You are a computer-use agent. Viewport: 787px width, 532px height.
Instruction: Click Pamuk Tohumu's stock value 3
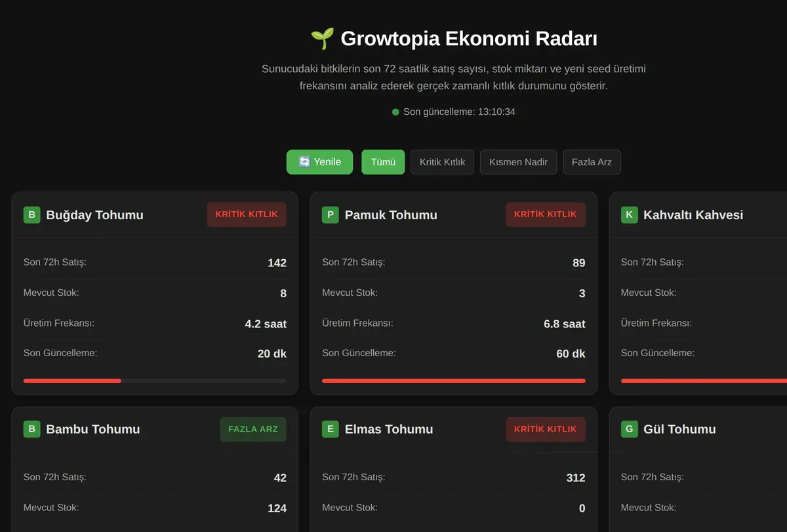click(x=582, y=293)
